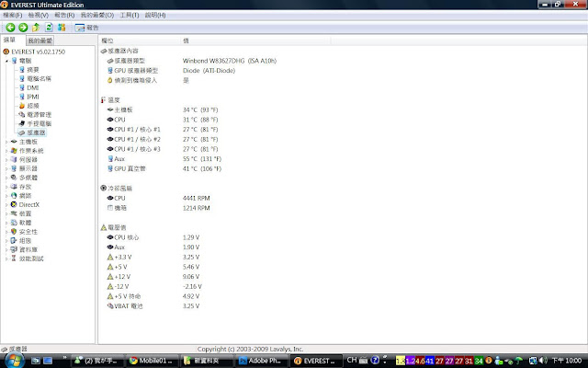The width and height of the screenshot is (588, 368).
Task: Click the 效能測試 (Benchmark) hourglass icon
Action: click(x=14, y=259)
